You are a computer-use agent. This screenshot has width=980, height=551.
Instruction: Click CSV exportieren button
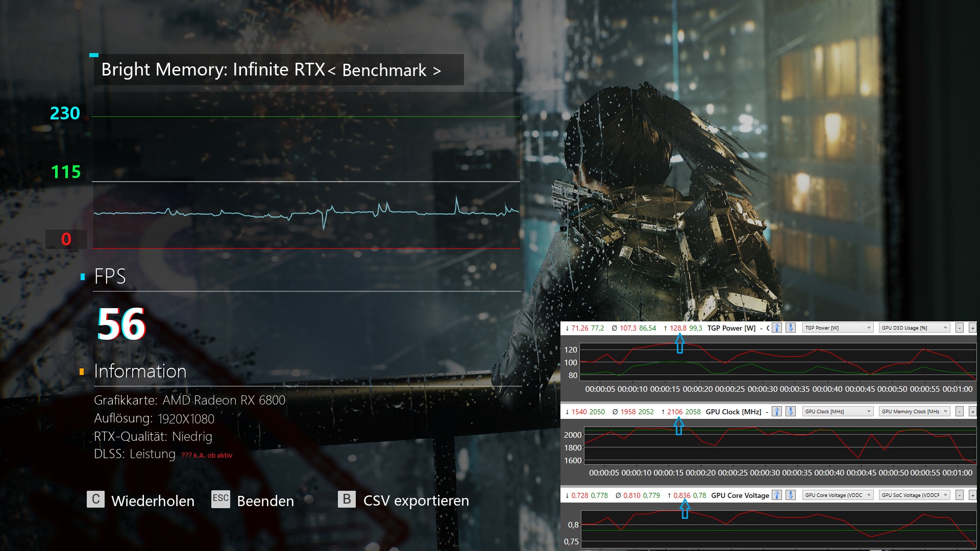click(x=403, y=500)
